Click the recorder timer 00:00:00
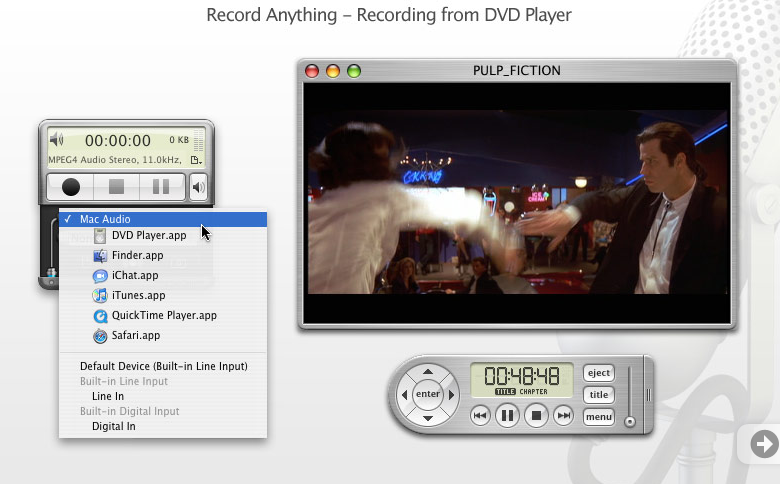Image resolution: width=780 pixels, height=484 pixels. (x=118, y=141)
